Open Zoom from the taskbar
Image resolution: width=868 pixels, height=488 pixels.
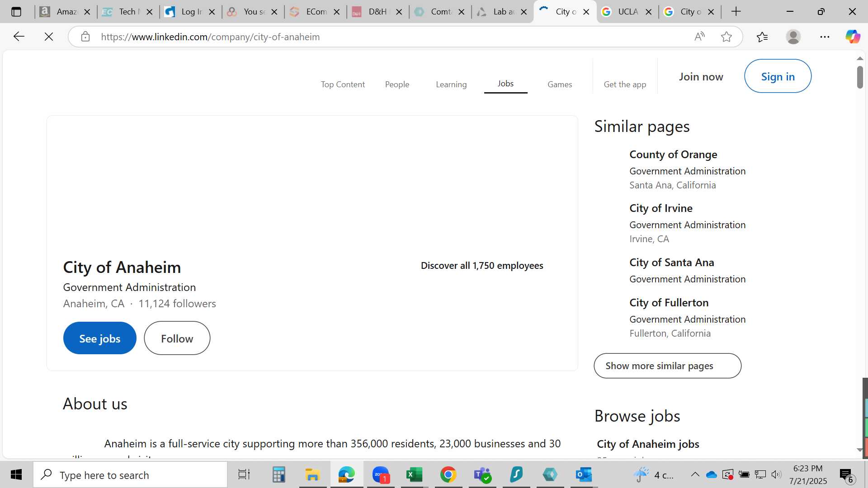(x=381, y=475)
